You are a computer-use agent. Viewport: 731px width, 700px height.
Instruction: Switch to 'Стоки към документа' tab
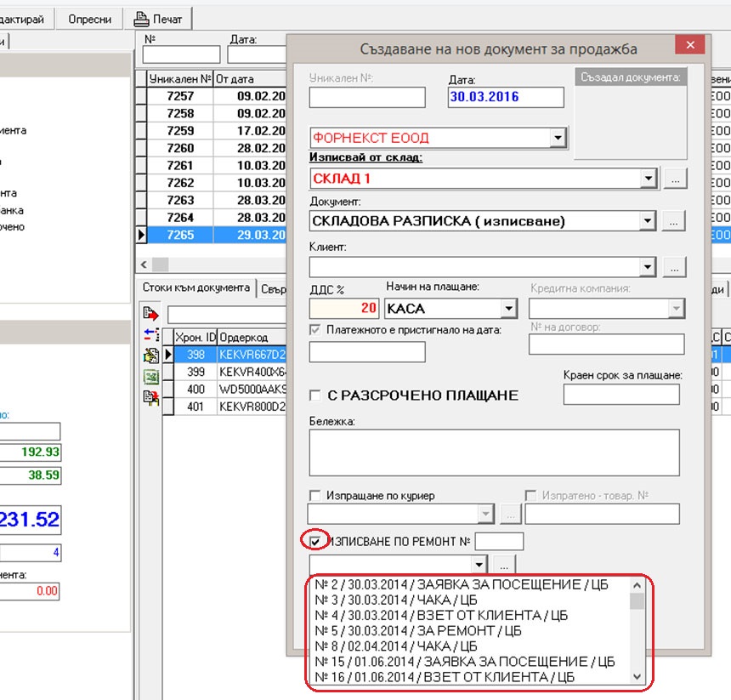(195, 287)
